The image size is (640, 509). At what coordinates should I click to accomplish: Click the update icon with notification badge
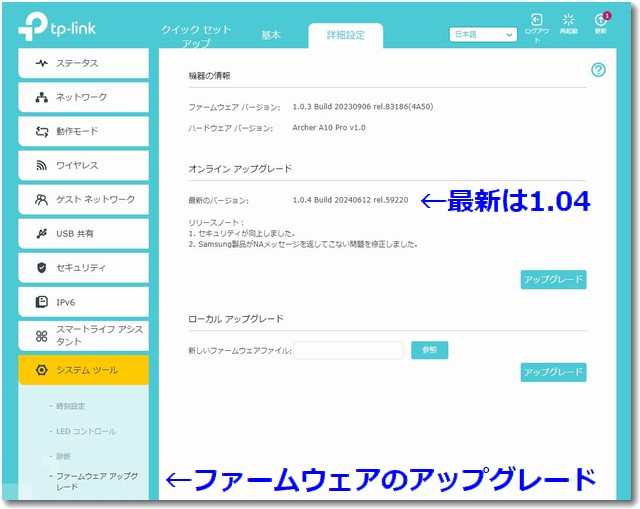pos(601,19)
